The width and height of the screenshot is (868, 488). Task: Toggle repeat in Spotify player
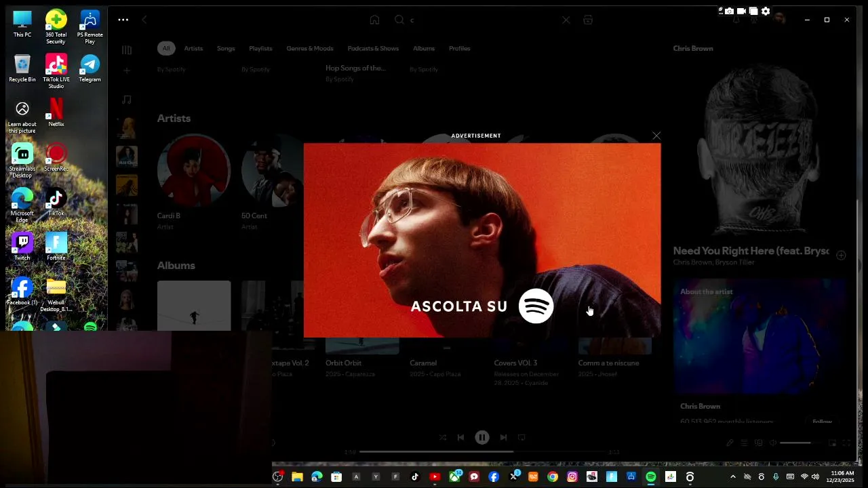point(521,438)
